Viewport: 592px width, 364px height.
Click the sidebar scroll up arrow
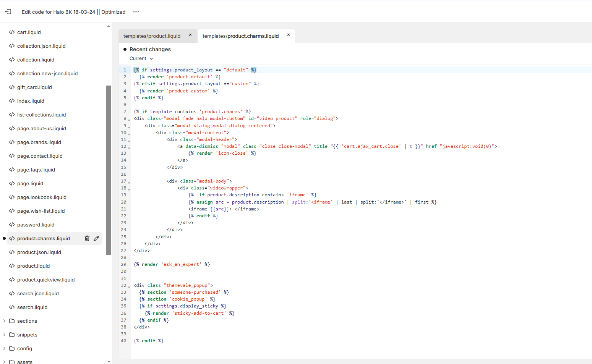[x=109, y=26]
